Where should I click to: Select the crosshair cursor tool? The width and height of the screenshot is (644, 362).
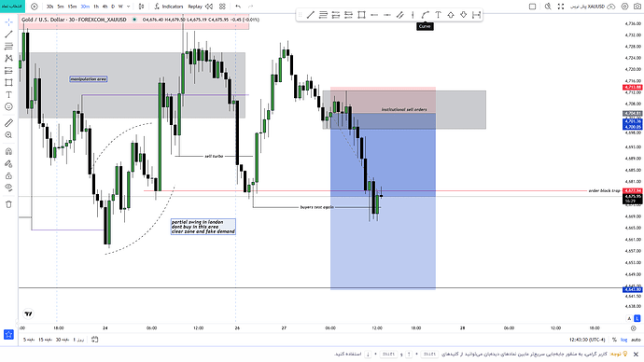[8, 22]
